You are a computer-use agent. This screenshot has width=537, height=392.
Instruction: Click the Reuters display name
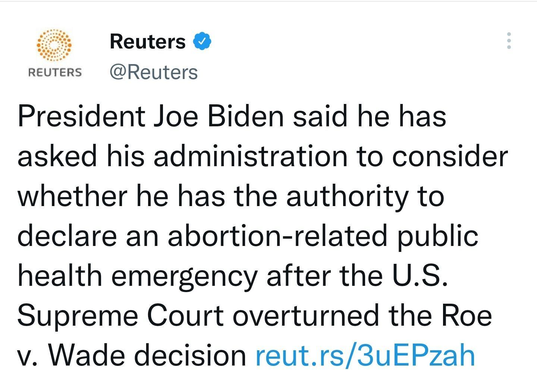(x=147, y=41)
